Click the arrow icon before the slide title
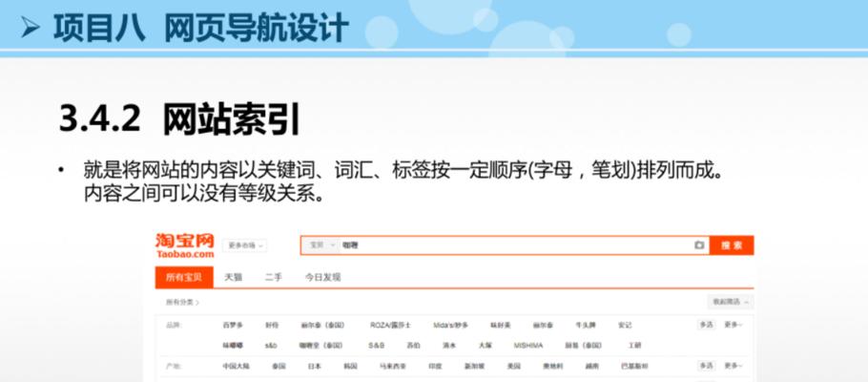The image size is (868, 382). click(x=31, y=27)
